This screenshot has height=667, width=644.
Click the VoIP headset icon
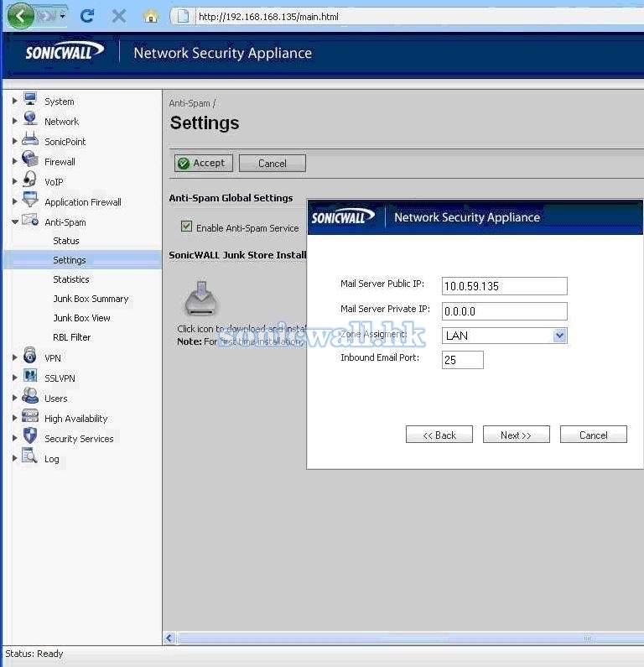tap(29, 179)
